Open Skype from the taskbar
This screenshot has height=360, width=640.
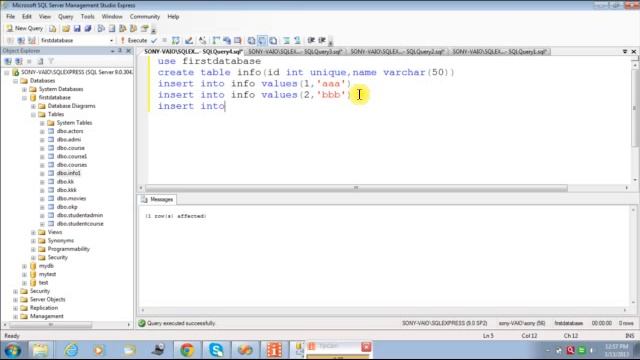point(216,350)
